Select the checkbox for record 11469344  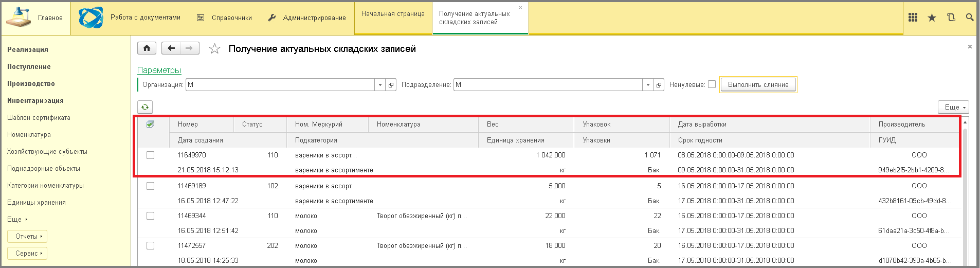pyautogui.click(x=150, y=216)
